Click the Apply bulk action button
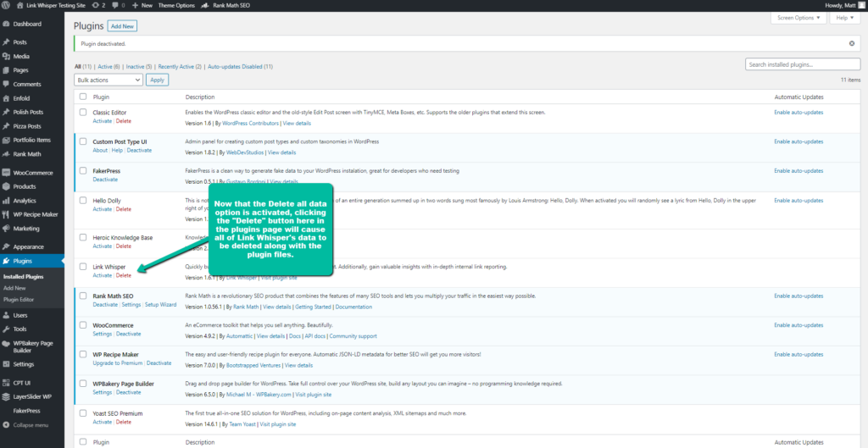 tap(157, 80)
